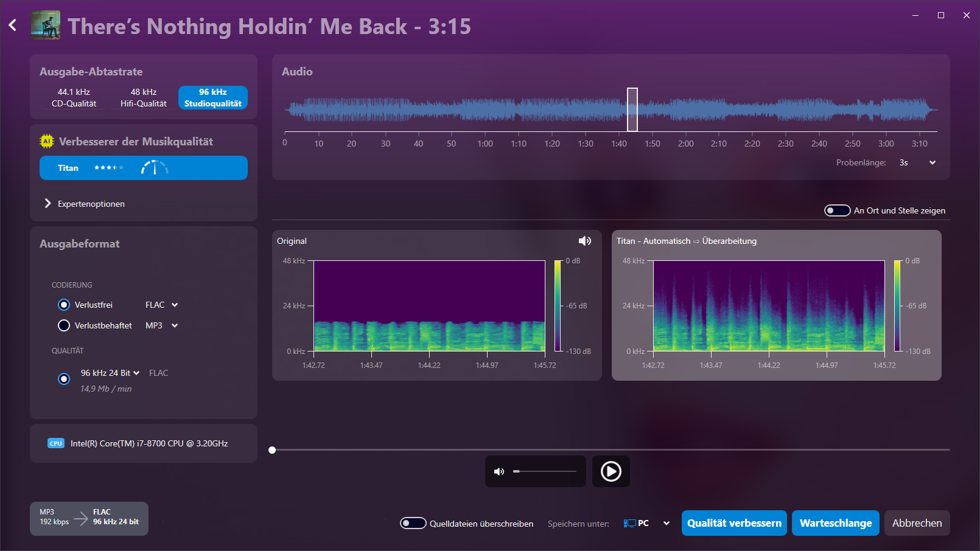Adjust the volume slider

[x=545, y=471]
